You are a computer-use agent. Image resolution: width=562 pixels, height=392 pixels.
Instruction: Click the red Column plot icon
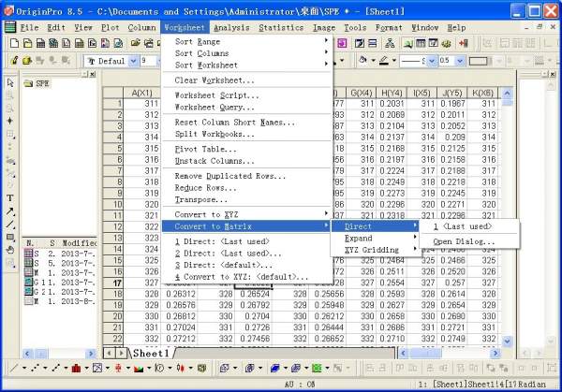[76, 368]
